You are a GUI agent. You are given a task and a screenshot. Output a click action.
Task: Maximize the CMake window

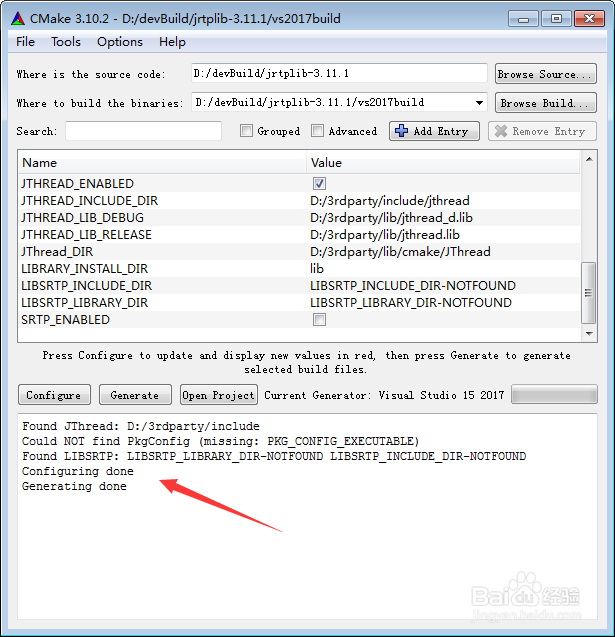click(x=556, y=19)
